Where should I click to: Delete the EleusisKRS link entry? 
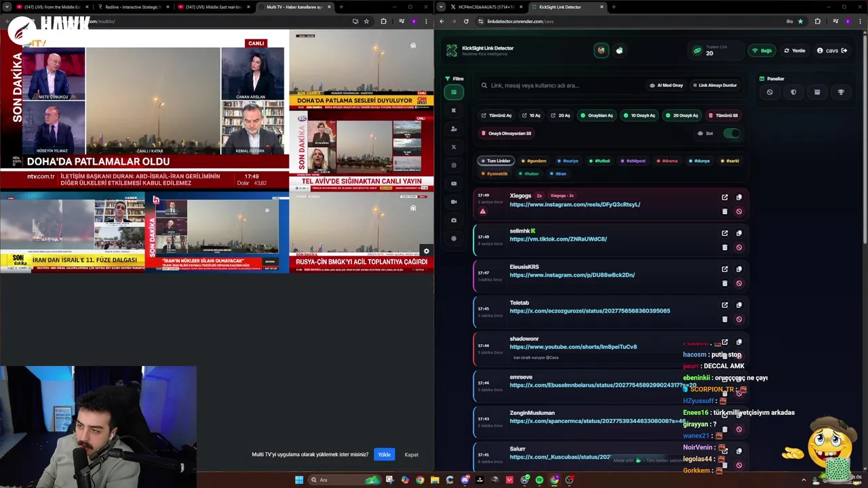724,283
